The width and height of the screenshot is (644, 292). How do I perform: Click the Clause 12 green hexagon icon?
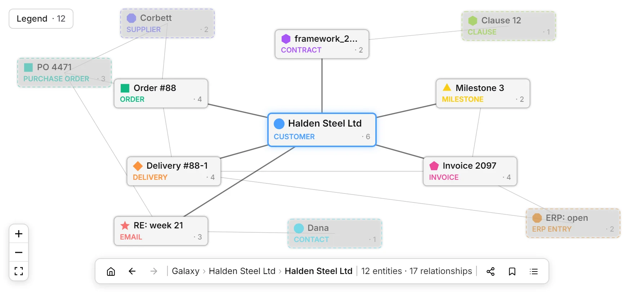473,20
